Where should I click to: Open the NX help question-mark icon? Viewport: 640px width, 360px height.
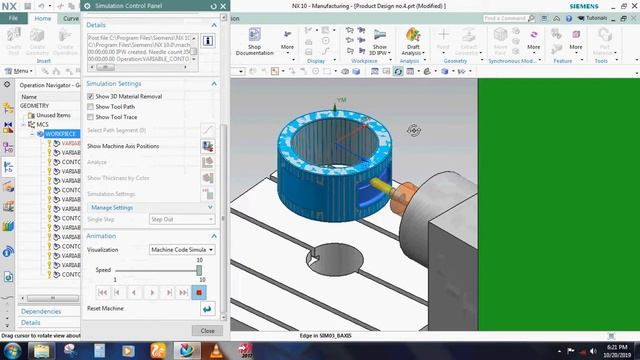coord(569,18)
